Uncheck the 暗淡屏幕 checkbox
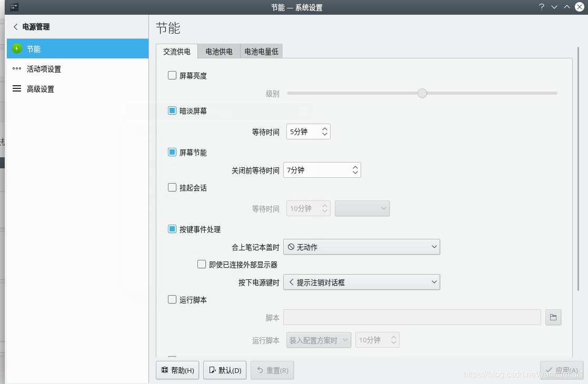This screenshot has width=588, height=384. pyautogui.click(x=172, y=110)
